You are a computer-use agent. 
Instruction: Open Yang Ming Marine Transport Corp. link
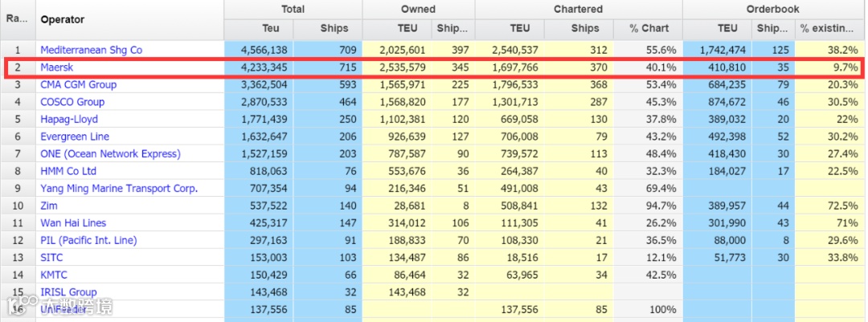(x=118, y=188)
